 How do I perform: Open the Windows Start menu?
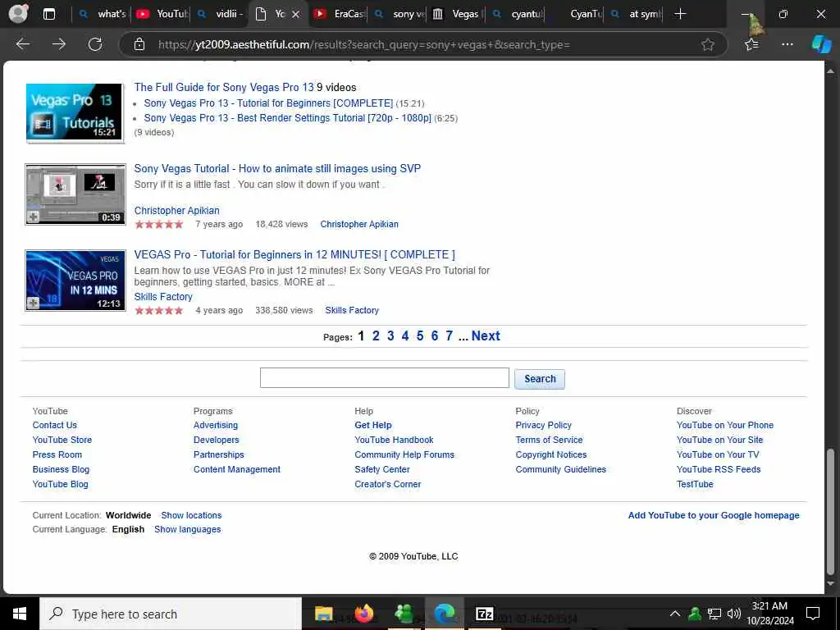[20, 614]
